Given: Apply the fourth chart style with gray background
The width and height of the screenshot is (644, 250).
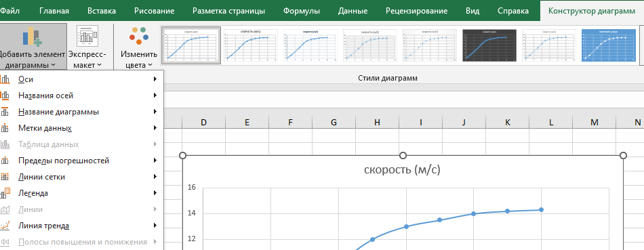Looking at the screenshot, I should tap(370, 45).
